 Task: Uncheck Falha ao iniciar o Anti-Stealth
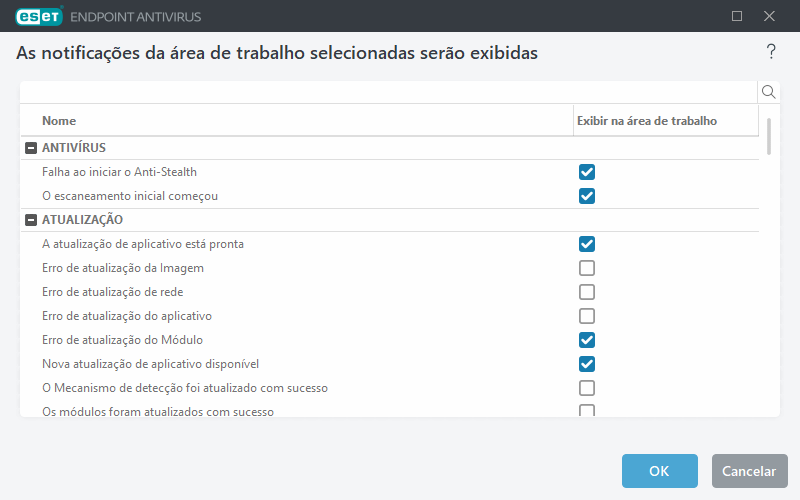pos(587,172)
